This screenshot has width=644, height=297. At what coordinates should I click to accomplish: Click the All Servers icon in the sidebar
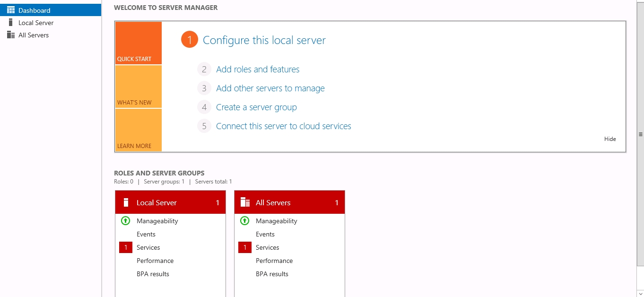tap(11, 35)
